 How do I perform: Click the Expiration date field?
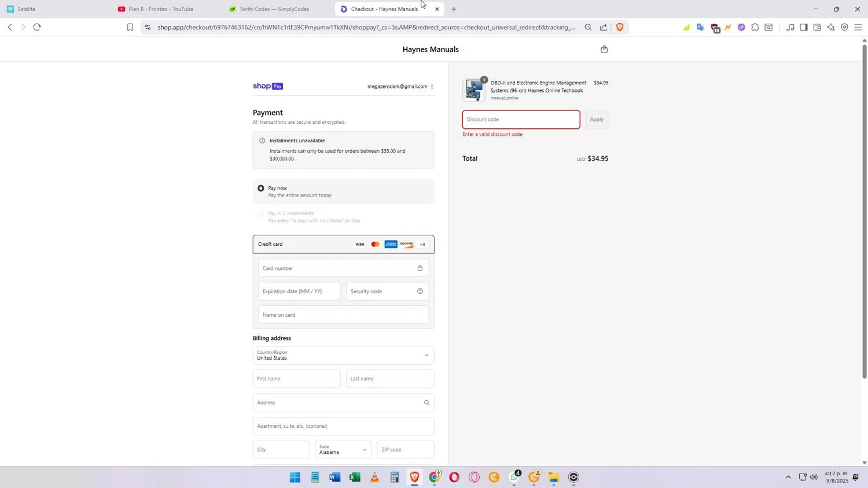[x=299, y=291]
